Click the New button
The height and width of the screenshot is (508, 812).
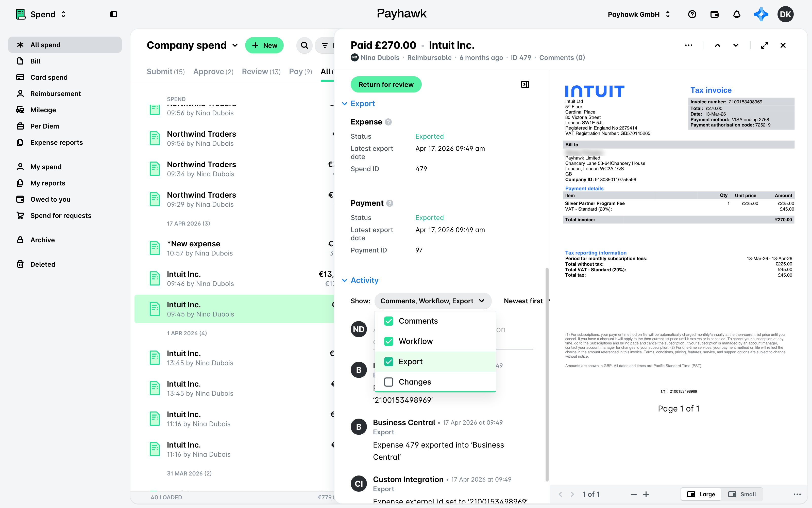coord(264,45)
